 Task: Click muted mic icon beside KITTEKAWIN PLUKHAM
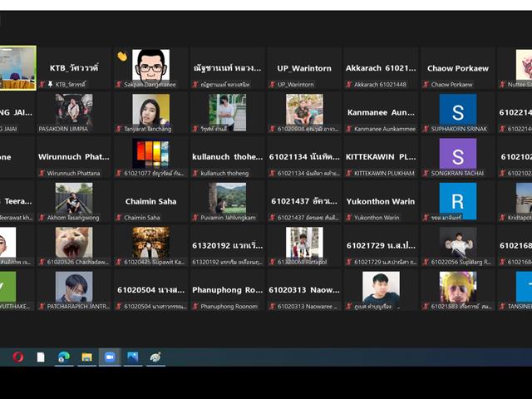pyautogui.click(x=349, y=173)
